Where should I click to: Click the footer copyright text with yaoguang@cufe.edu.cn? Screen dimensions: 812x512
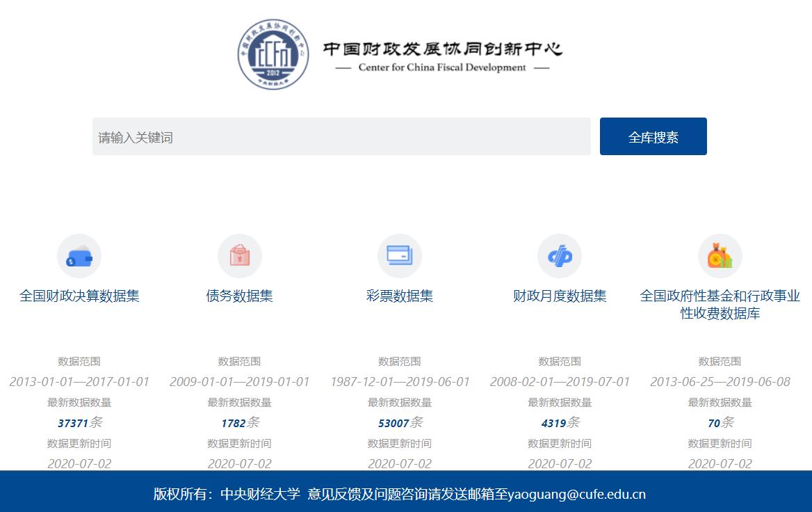[x=399, y=494]
